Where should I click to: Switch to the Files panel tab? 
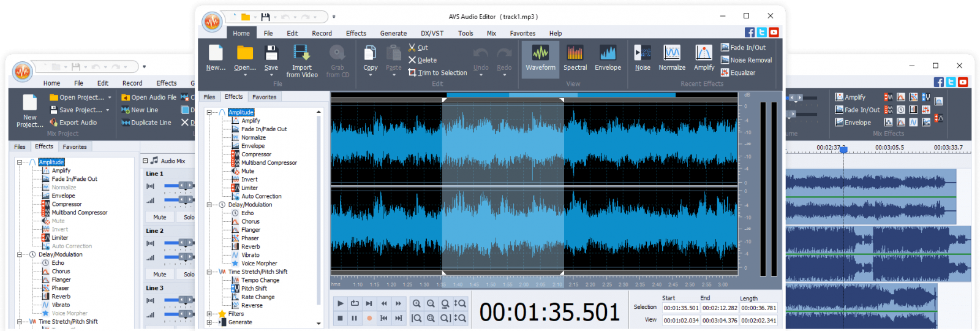coord(209,97)
